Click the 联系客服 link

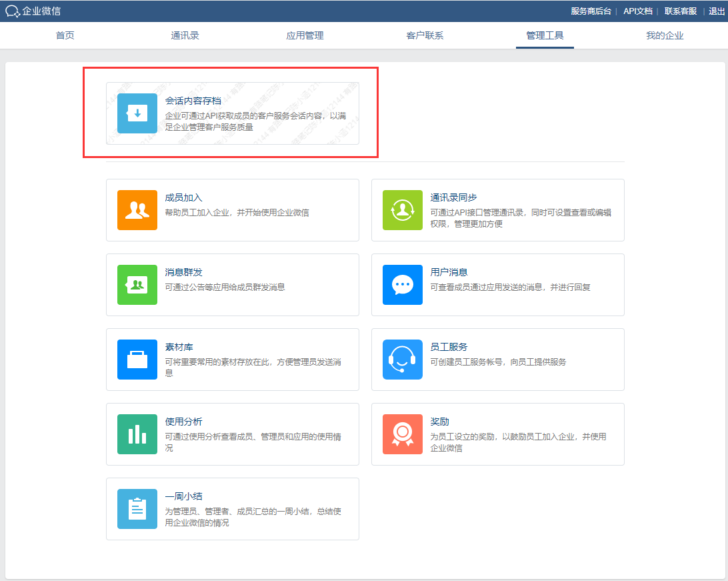pos(681,11)
